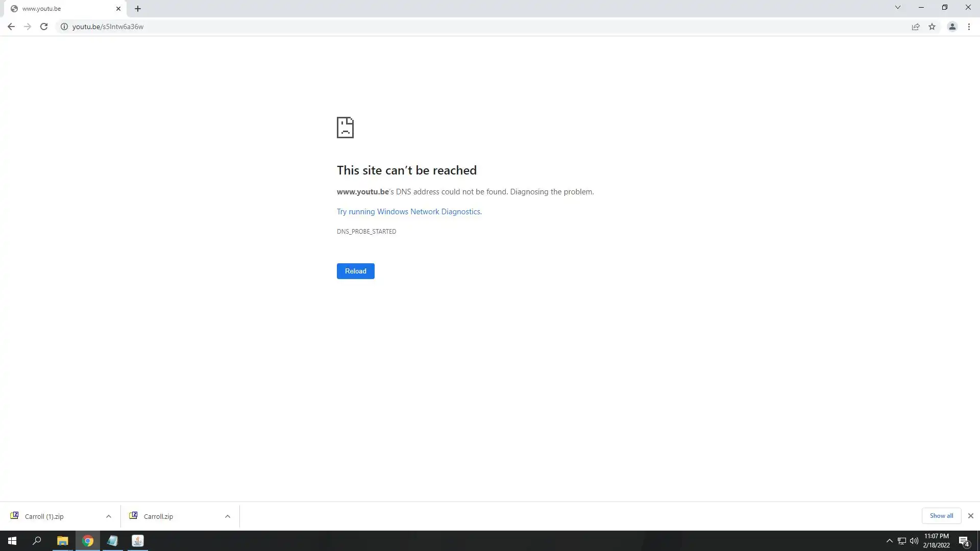Image resolution: width=980 pixels, height=551 pixels.
Task: Open site information icon in address bar
Action: click(64, 27)
